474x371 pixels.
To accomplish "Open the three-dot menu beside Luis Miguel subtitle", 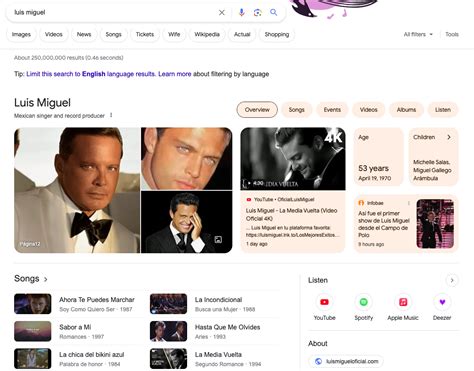I will click(x=111, y=115).
